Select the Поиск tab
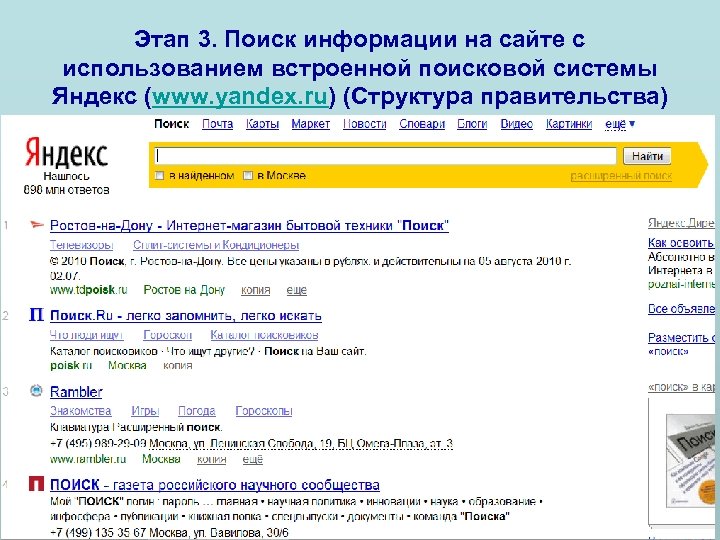 tap(172, 124)
